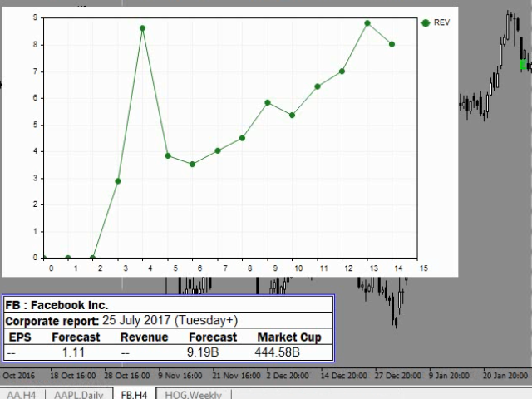Click the Revenue column header

[144, 337]
